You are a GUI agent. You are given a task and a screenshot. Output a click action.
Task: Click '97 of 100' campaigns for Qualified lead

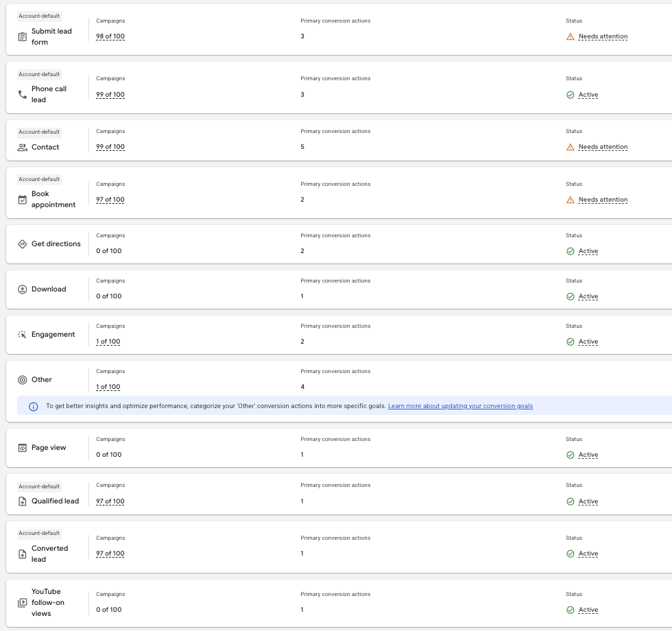pyautogui.click(x=110, y=501)
